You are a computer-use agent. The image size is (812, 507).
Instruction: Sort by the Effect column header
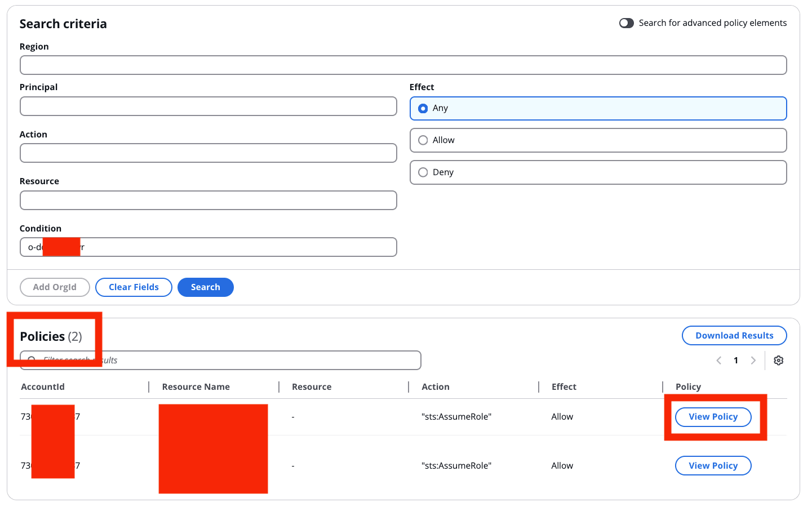point(563,387)
